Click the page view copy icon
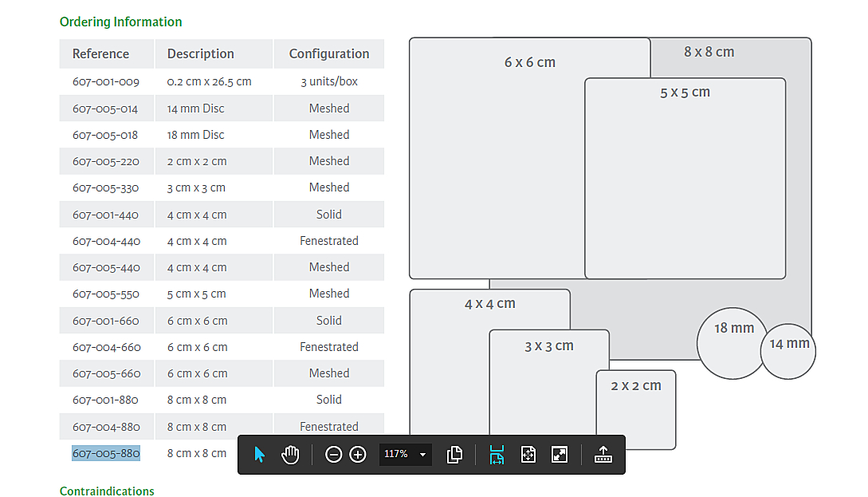This screenshot has height=497, width=868. (454, 455)
